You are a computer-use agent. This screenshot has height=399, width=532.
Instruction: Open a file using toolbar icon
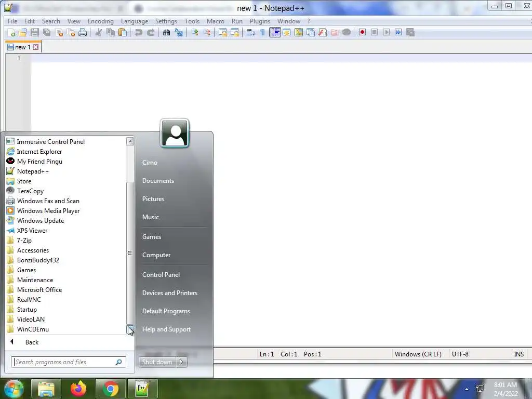click(x=23, y=33)
